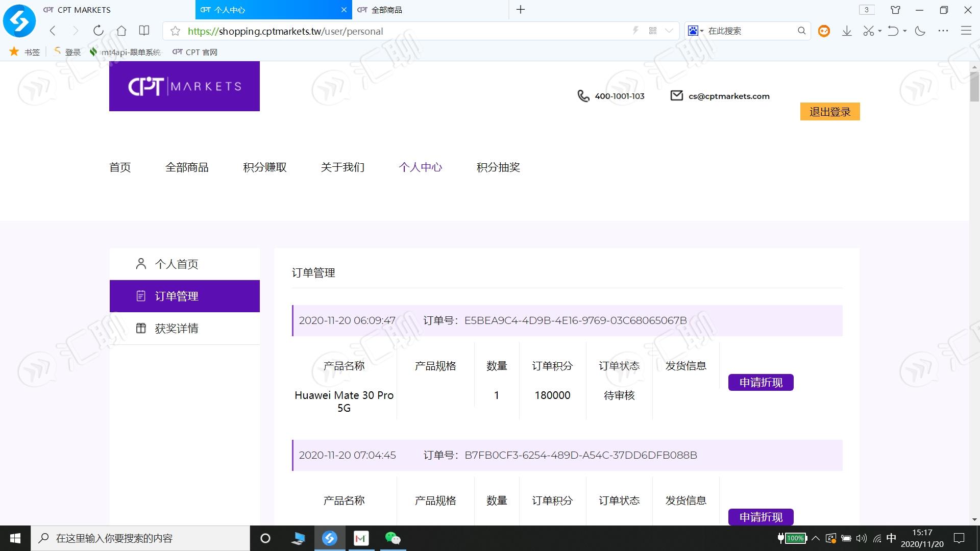The height and width of the screenshot is (551, 980).
Task: Click the Windows taskbar search box
Action: (140, 538)
